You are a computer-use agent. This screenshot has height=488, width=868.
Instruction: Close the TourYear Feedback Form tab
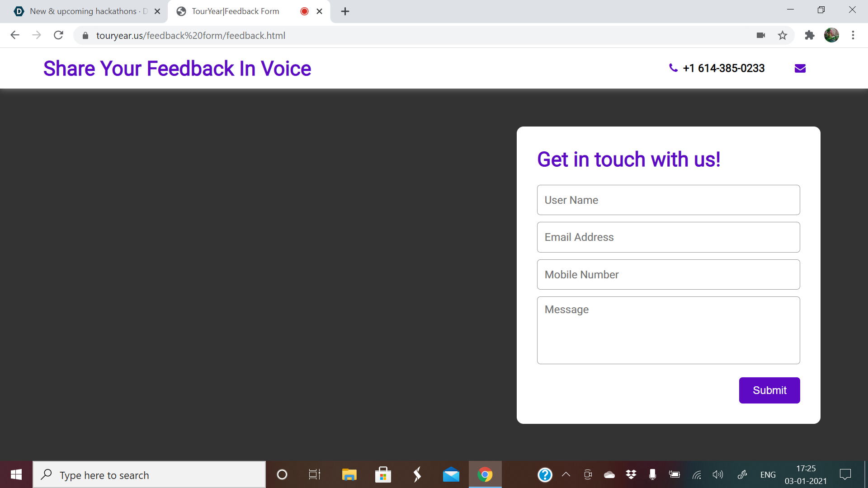click(x=320, y=11)
